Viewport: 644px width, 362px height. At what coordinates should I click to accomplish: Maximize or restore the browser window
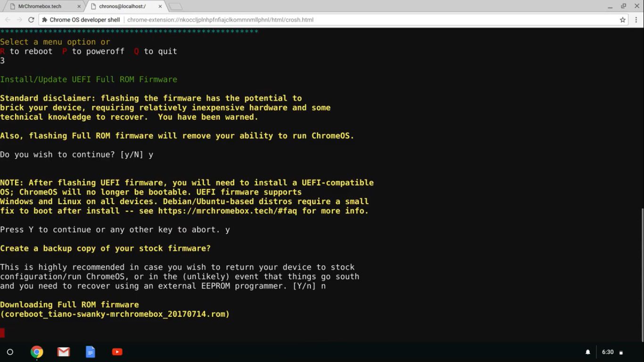623,6
